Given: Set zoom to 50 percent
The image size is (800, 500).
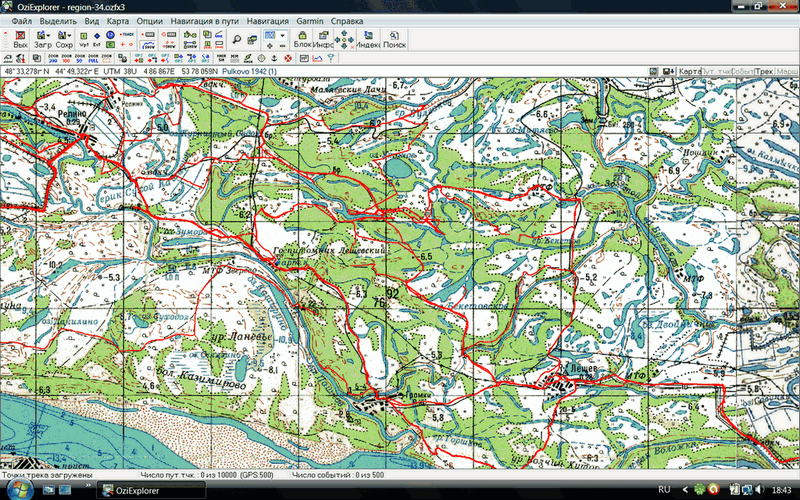Looking at the screenshot, I should pyautogui.click(x=80, y=58).
